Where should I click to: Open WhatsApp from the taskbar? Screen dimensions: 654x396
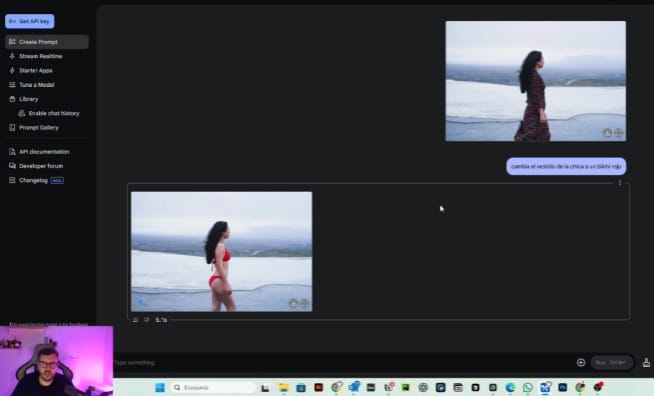[x=528, y=388]
